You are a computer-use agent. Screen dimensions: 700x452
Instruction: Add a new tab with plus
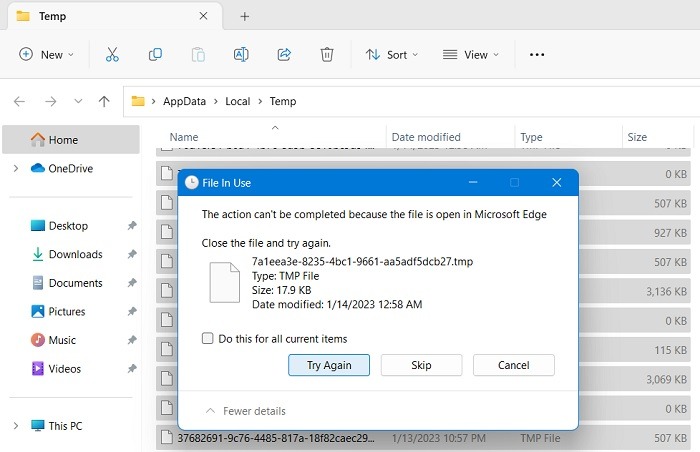pos(245,17)
